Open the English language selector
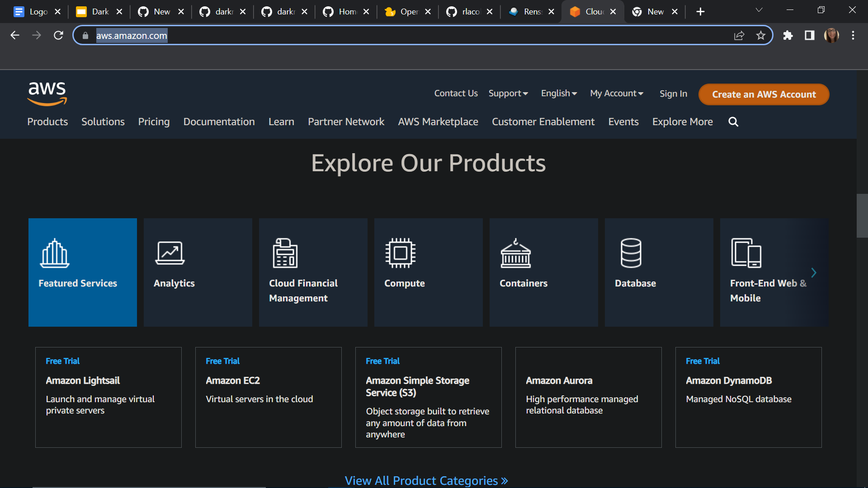This screenshot has height=488, width=868. [x=559, y=94]
